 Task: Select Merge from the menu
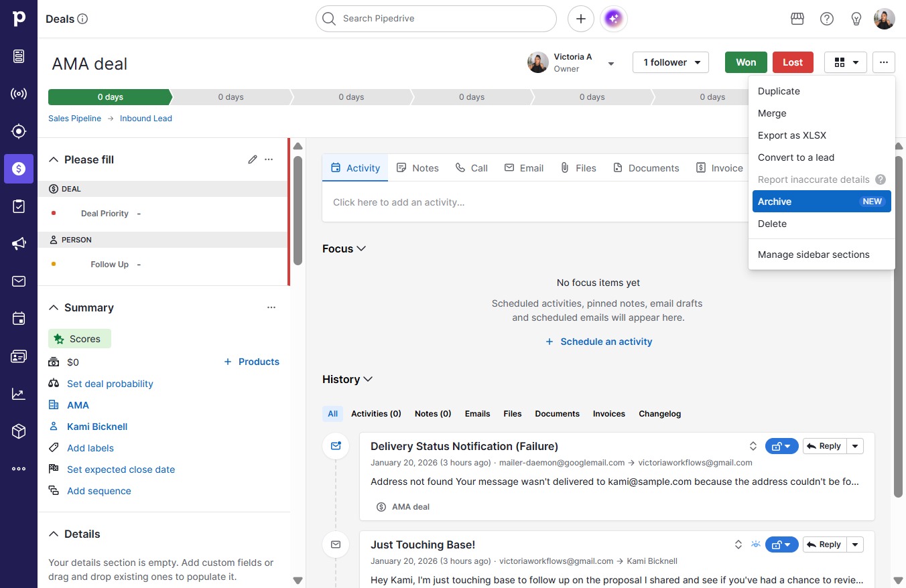pyautogui.click(x=822, y=113)
